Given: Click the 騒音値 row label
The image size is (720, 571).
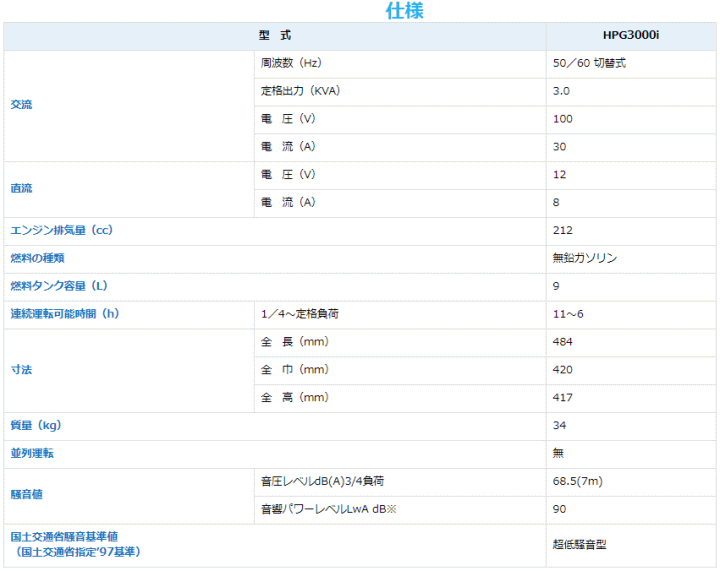Looking at the screenshot, I should [x=27, y=494].
